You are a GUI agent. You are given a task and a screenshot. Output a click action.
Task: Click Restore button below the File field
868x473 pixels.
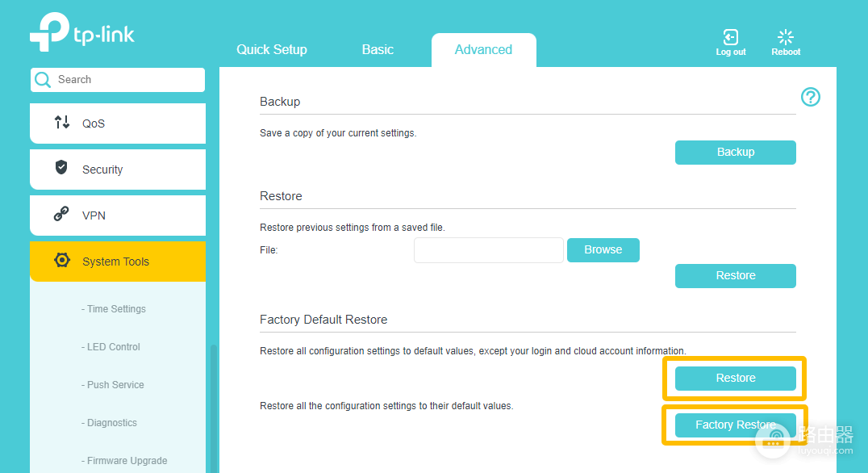[736, 276]
